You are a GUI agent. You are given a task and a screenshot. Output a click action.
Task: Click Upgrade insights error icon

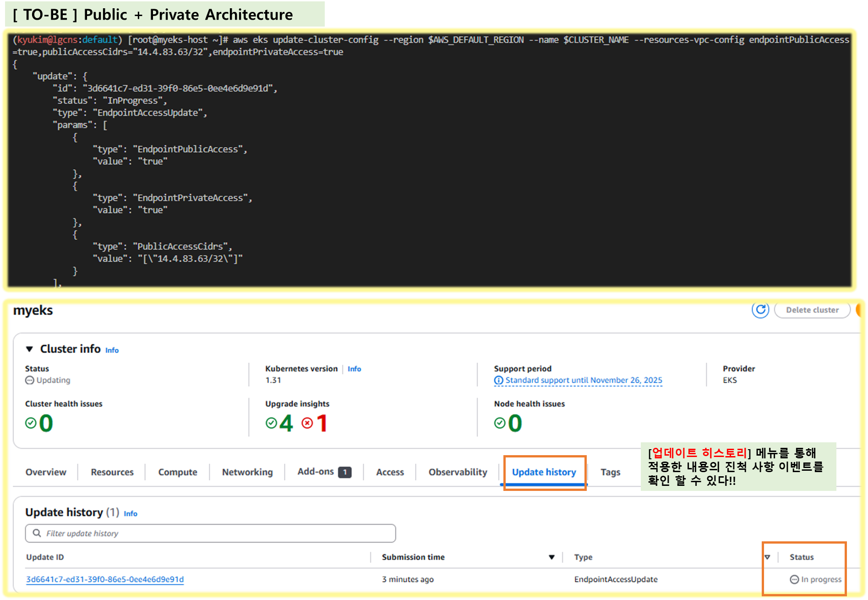307,423
